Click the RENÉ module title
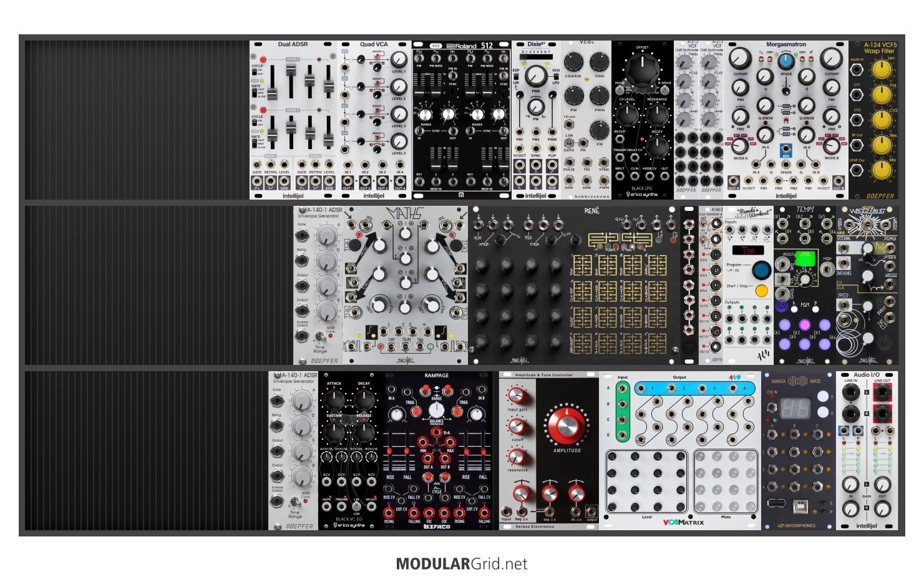 tap(591, 211)
